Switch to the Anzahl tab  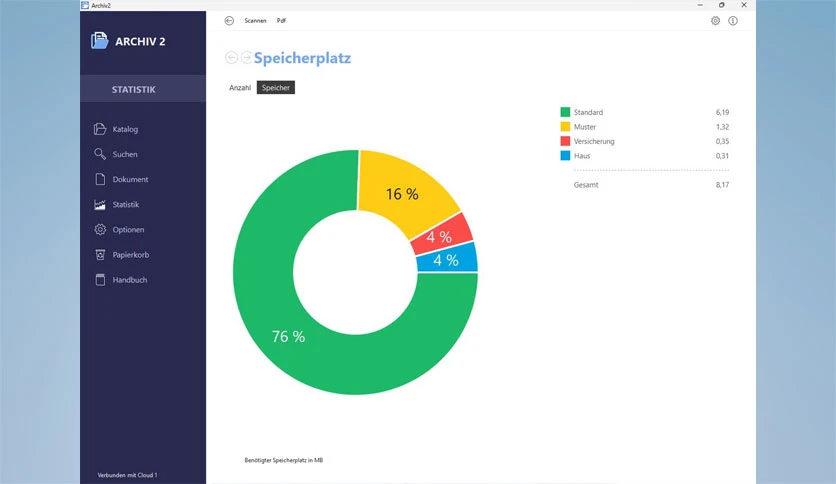[x=240, y=88]
